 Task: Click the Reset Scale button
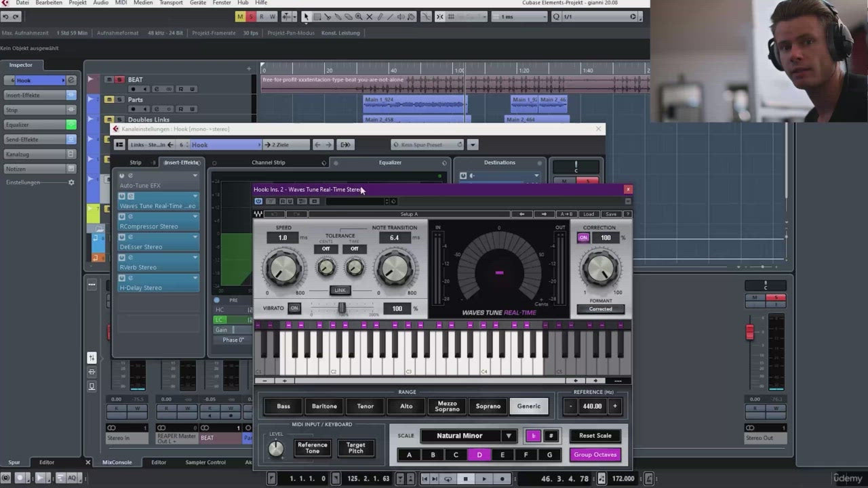[595, 436]
